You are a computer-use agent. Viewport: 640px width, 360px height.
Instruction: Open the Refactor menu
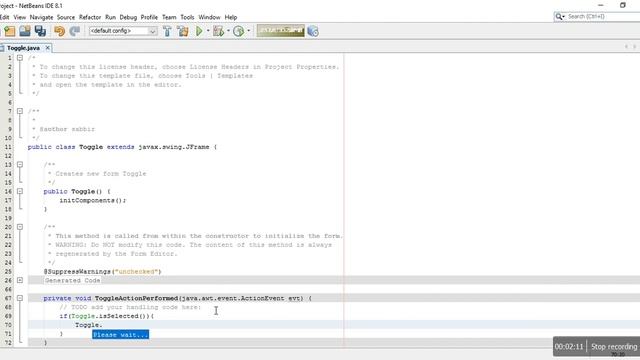pyautogui.click(x=90, y=17)
